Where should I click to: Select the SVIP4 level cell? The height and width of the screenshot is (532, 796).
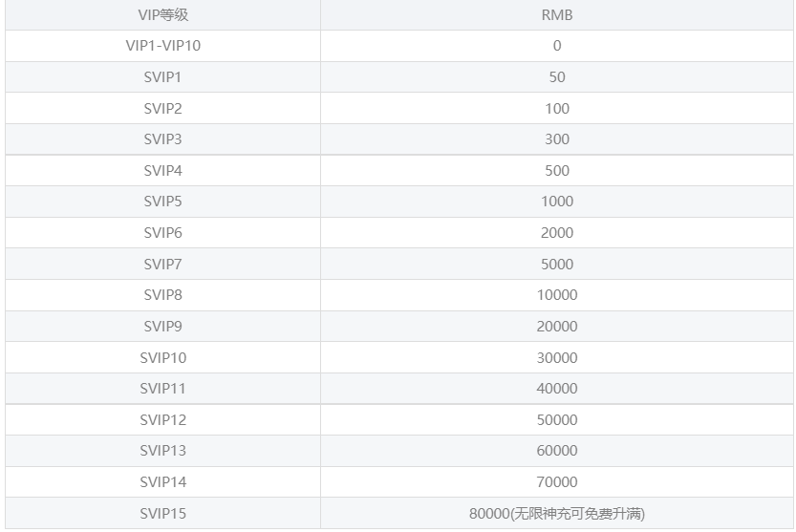coord(162,171)
